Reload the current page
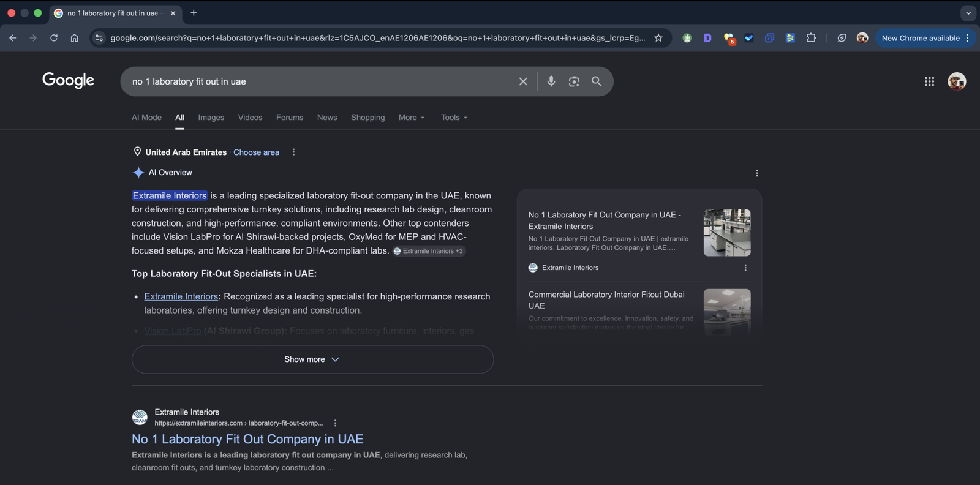The width and height of the screenshot is (980, 485). pos(54,38)
